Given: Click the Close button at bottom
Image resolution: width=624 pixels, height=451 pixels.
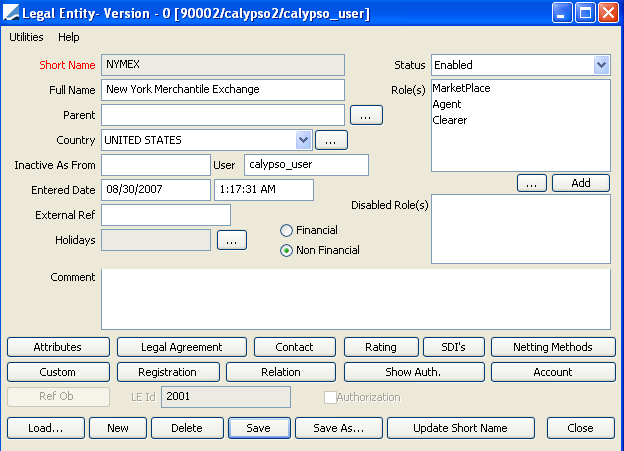Looking at the screenshot, I should (581, 428).
